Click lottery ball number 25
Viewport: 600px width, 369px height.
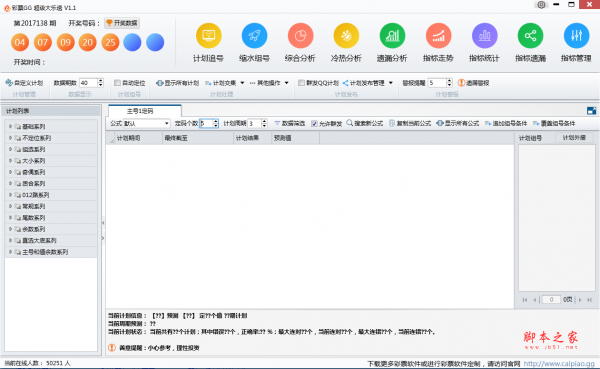(x=110, y=42)
